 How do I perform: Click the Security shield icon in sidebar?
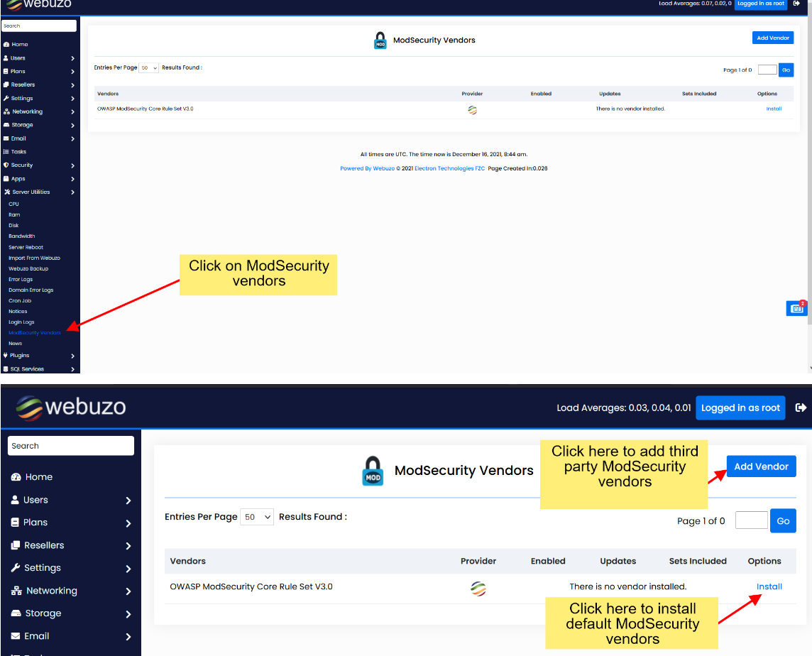pos(6,165)
